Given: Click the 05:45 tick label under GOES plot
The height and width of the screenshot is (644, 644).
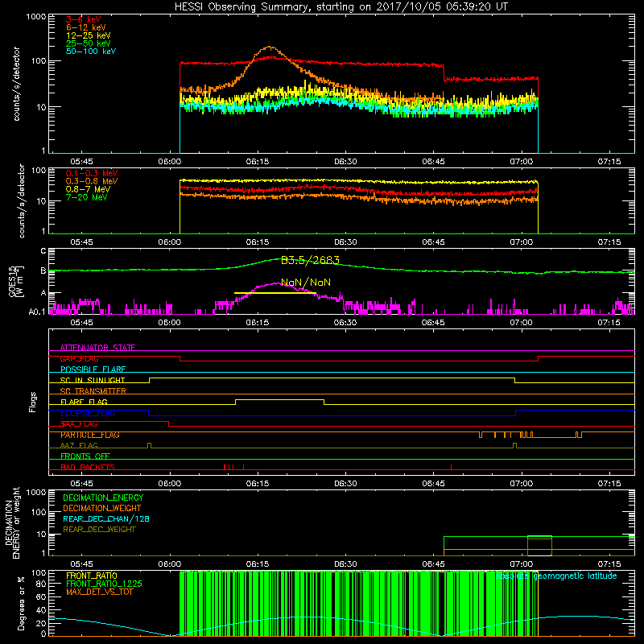Looking at the screenshot, I should (x=81, y=323).
